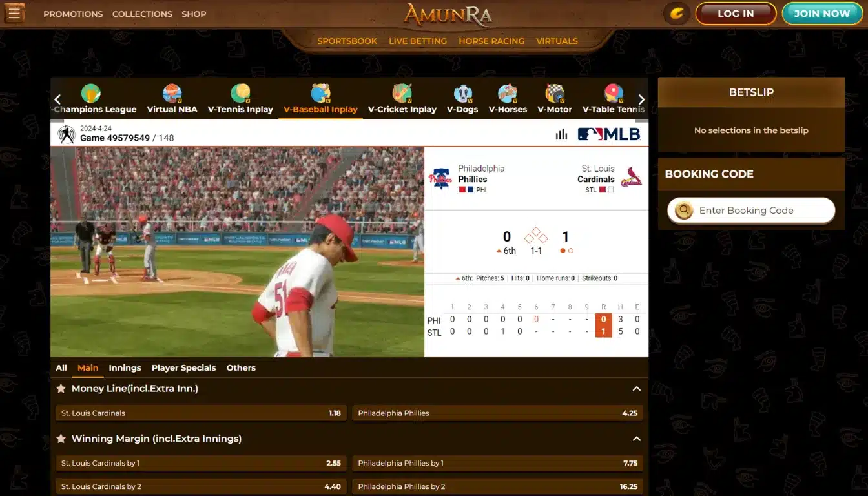Click the gold coin icon near Log In
The image size is (868, 496).
(677, 14)
